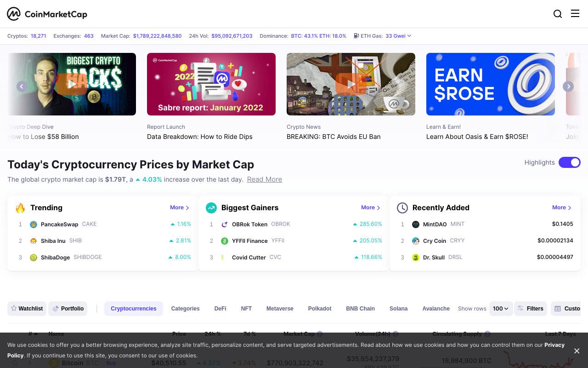Click the Read More link
The image size is (588, 368).
tap(265, 179)
